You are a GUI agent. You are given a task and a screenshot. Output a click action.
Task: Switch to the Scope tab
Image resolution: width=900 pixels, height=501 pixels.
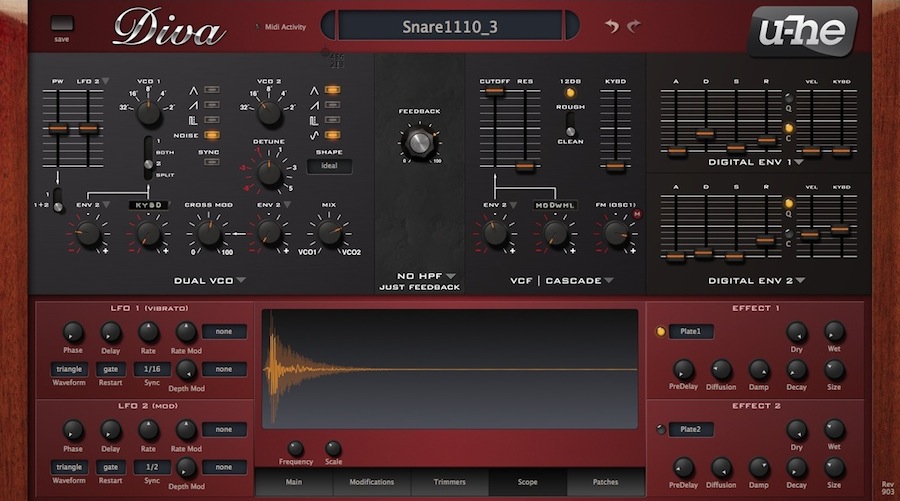(x=527, y=482)
